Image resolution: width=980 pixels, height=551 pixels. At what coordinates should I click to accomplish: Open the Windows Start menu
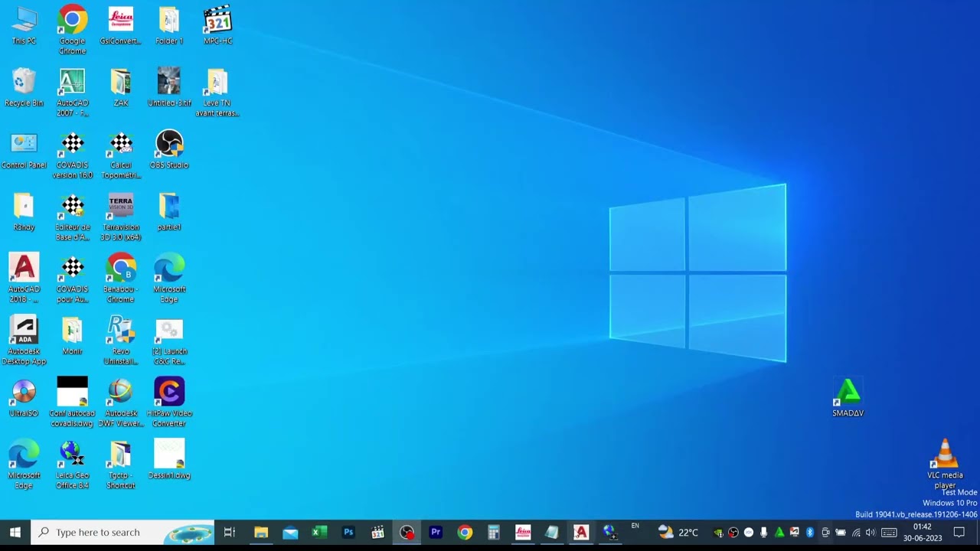point(15,532)
